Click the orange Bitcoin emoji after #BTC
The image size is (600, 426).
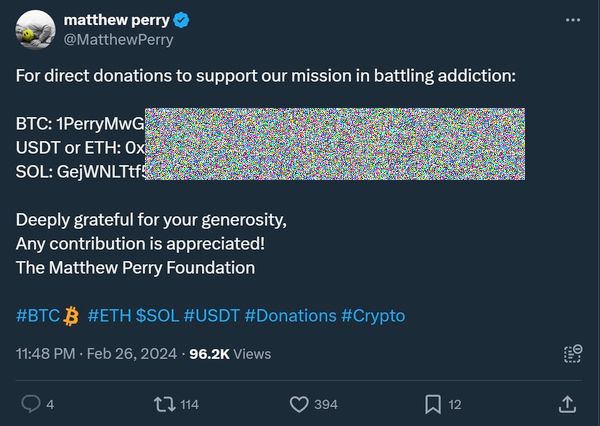(x=71, y=316)
